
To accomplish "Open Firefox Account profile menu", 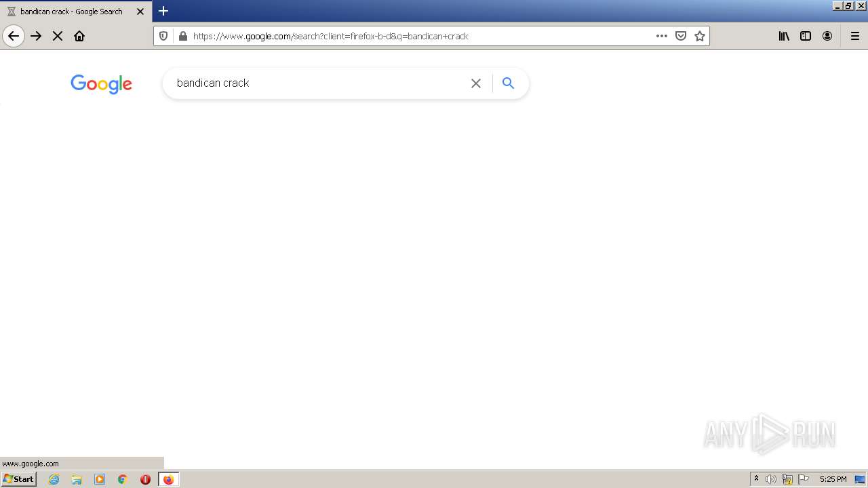I will pos(827,36).
